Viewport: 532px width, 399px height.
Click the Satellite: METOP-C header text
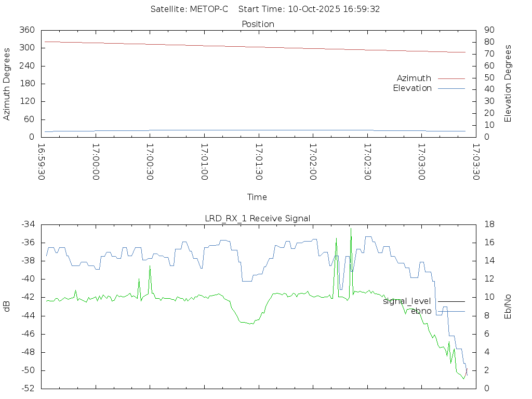tap(189, 9)
